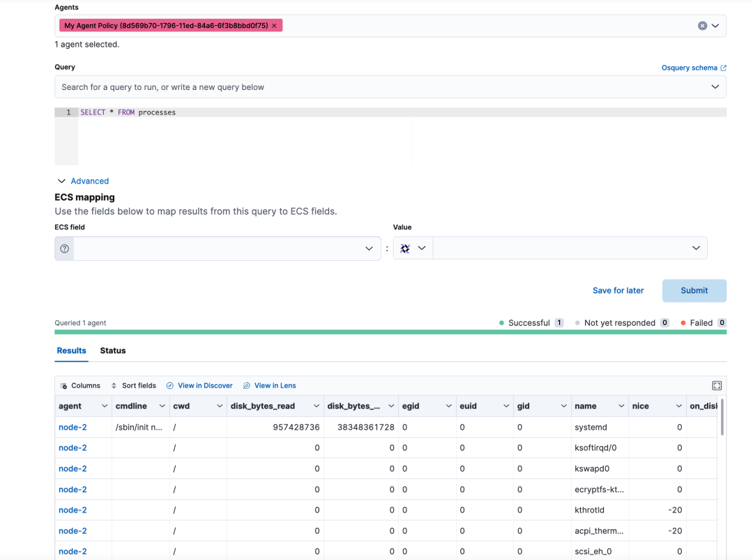Expand the Value combo box
This screenshot has height=560, width=753.
(x=696, y=248)
